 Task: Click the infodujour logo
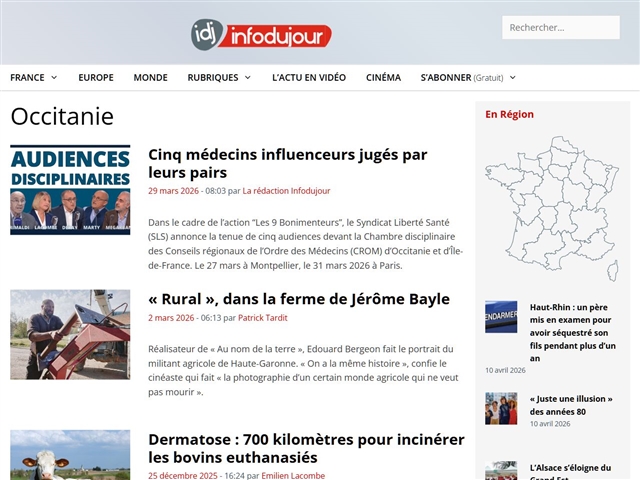coord(261,35)
